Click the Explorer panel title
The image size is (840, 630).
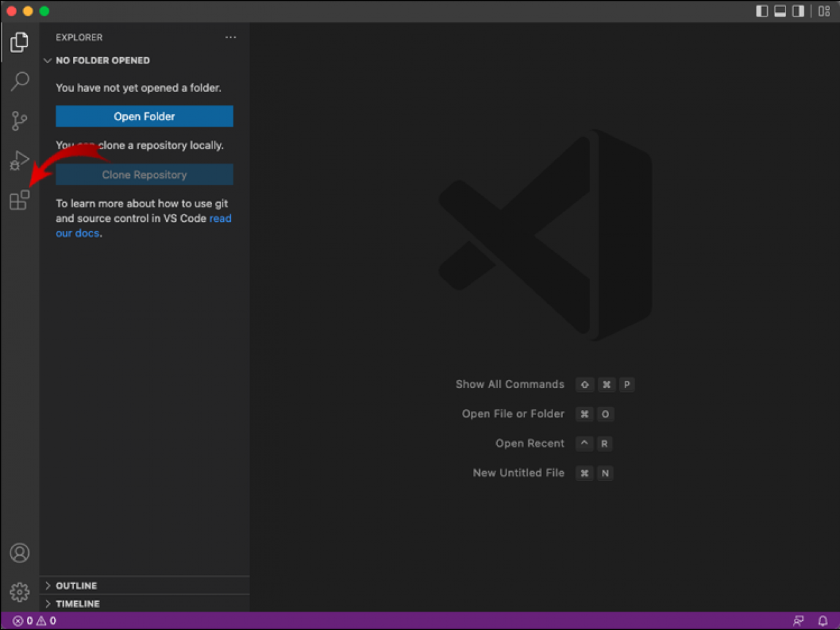pos(79,37)
